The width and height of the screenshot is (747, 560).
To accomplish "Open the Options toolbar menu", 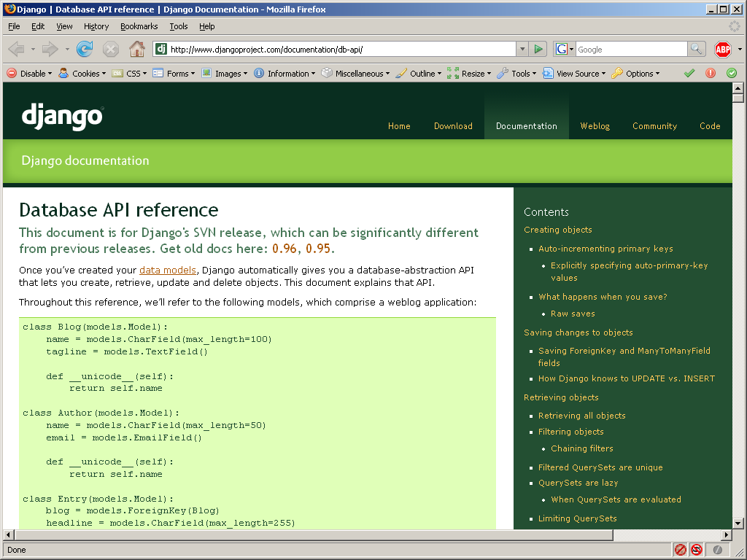I will coord(635,74).
